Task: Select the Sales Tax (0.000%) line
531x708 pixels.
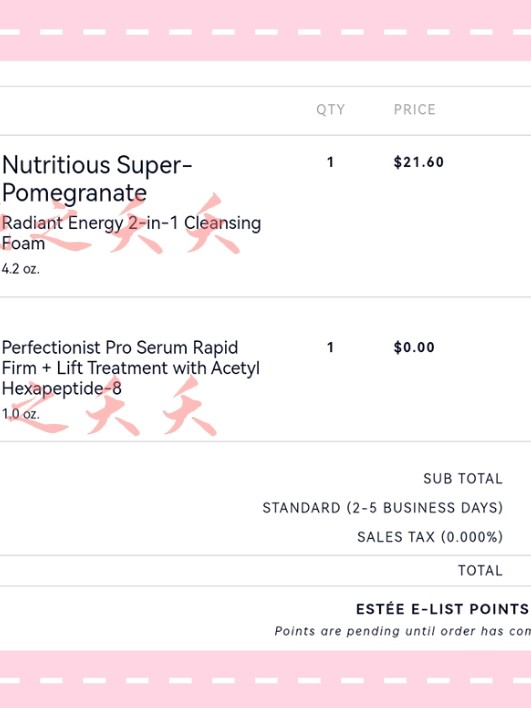Action: (x=430, y=537)
